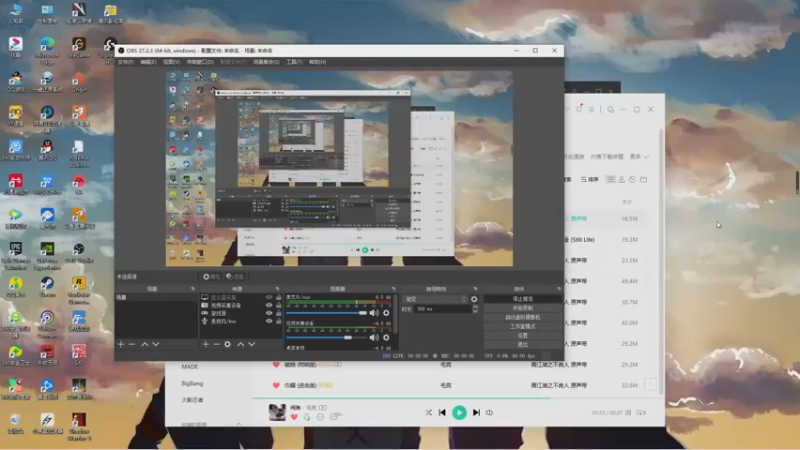Image resolution: width=800 pixels, height=450 pixels.
Task: Open settings gear for the second mixer channel
Action: (x=386, y=337)
